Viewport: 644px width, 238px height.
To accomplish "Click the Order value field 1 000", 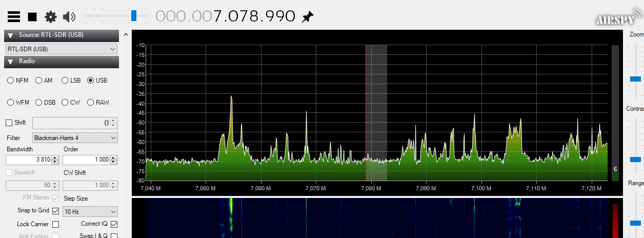I will click(90, 160).
